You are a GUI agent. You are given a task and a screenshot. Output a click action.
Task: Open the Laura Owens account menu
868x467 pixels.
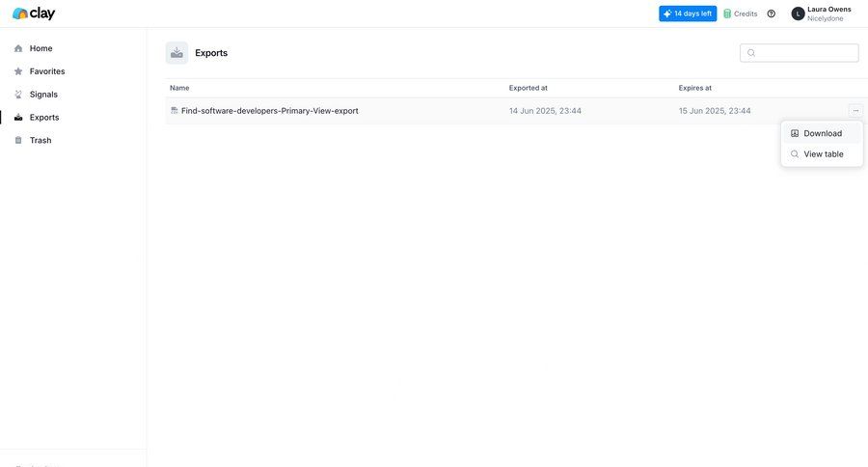(x=822, y=14)
